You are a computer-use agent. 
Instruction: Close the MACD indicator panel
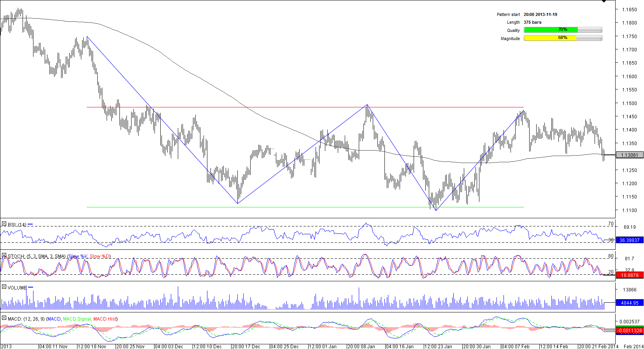pos(4,318)
